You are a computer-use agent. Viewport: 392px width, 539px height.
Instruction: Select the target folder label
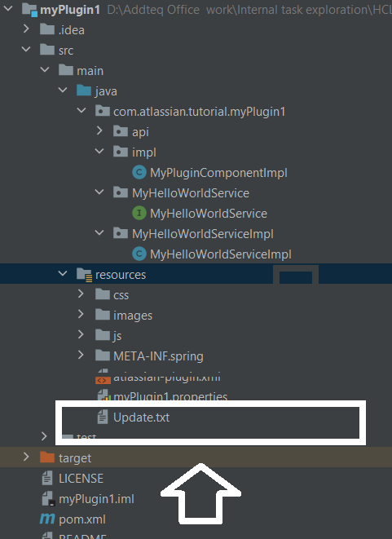[x=75, y=458]
